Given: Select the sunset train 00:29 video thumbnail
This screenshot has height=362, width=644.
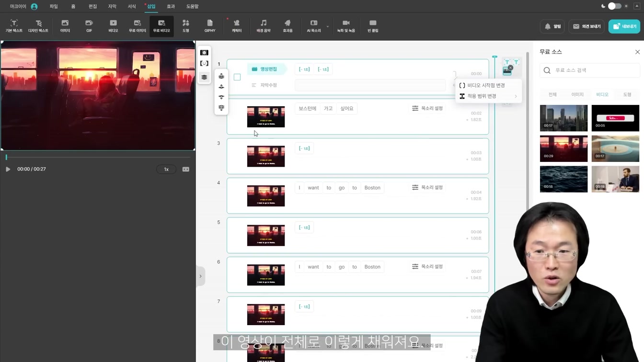Looking at the screenshot, I should [563, 148].
